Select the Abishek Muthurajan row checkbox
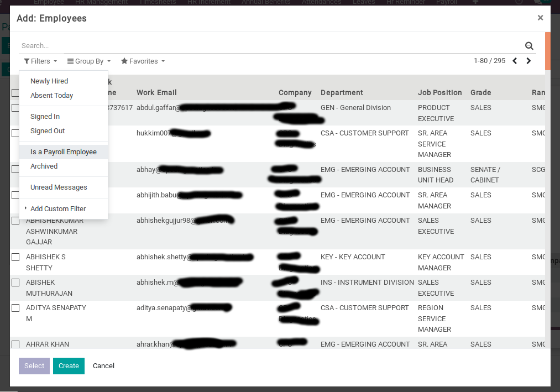This screenshot has width=560, height=392. 15,283
